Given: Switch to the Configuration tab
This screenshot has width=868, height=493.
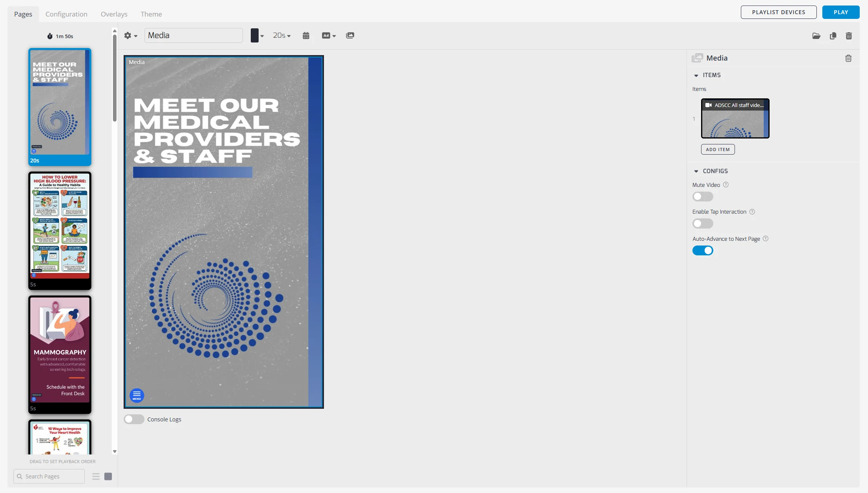Looking at the screenshot, I should (67, 14).
